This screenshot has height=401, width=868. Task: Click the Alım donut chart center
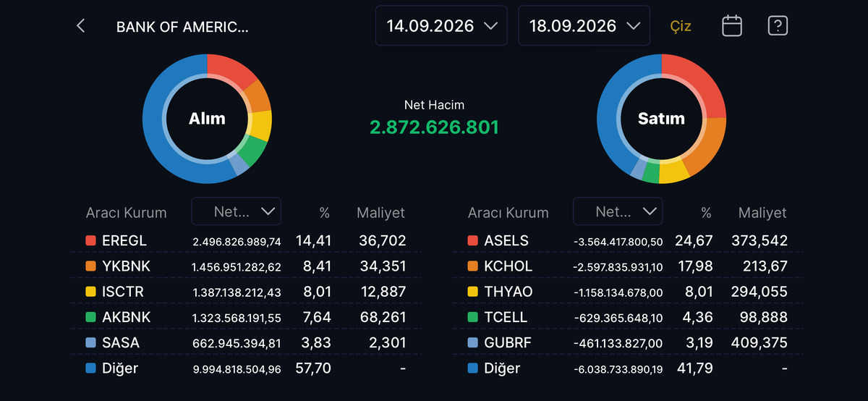coord(207,118)
